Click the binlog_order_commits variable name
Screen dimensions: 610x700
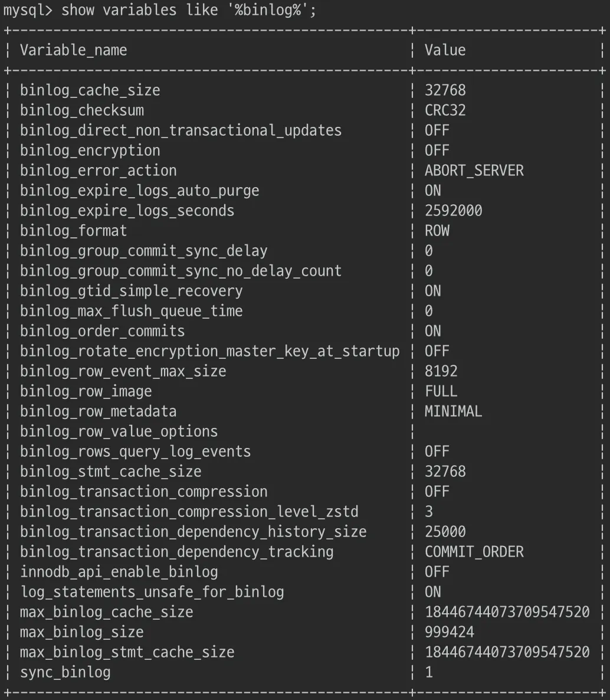[102, 331]
